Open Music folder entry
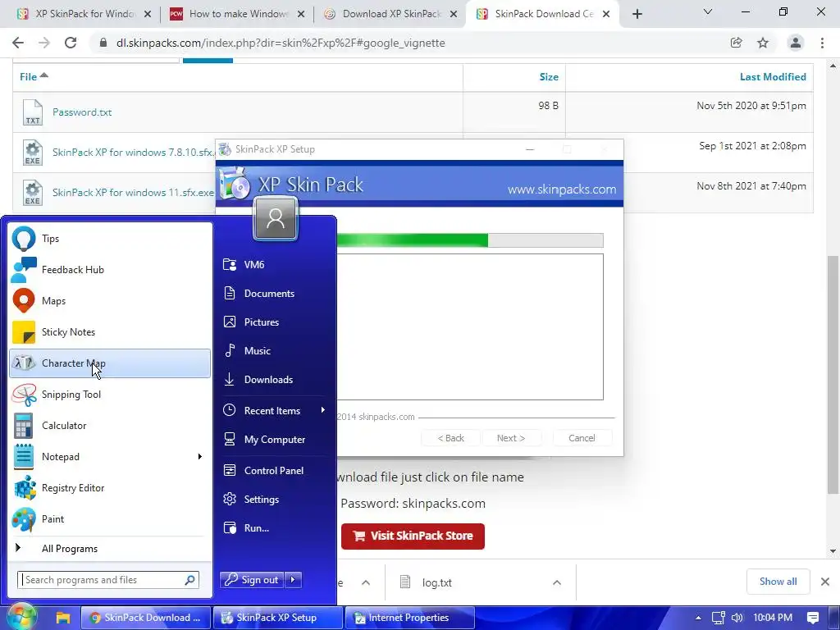840x630 pixels. coord(275,351)
